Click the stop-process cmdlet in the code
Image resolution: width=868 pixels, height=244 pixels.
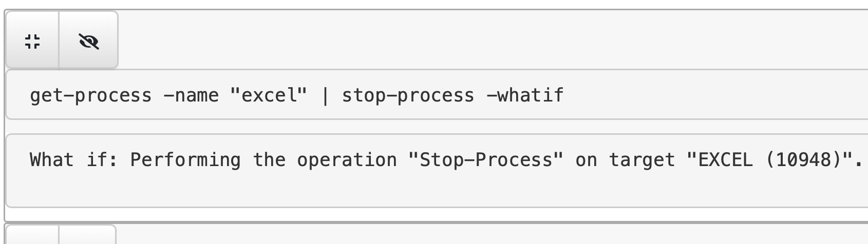click(408, 96)
